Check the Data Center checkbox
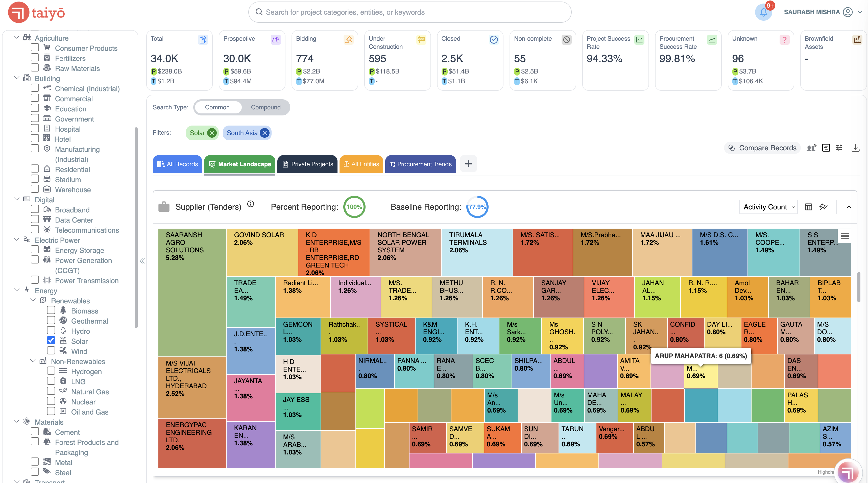 point(35,219)
